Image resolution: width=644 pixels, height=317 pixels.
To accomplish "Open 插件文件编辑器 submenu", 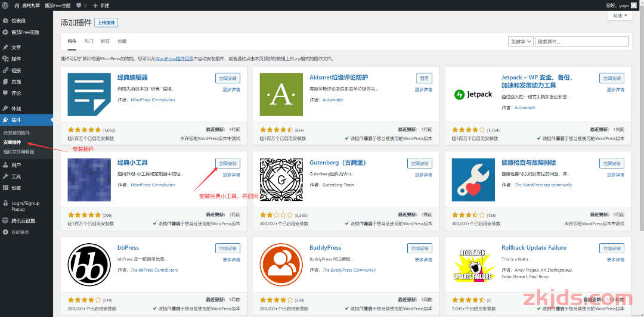I will (19, 151).
